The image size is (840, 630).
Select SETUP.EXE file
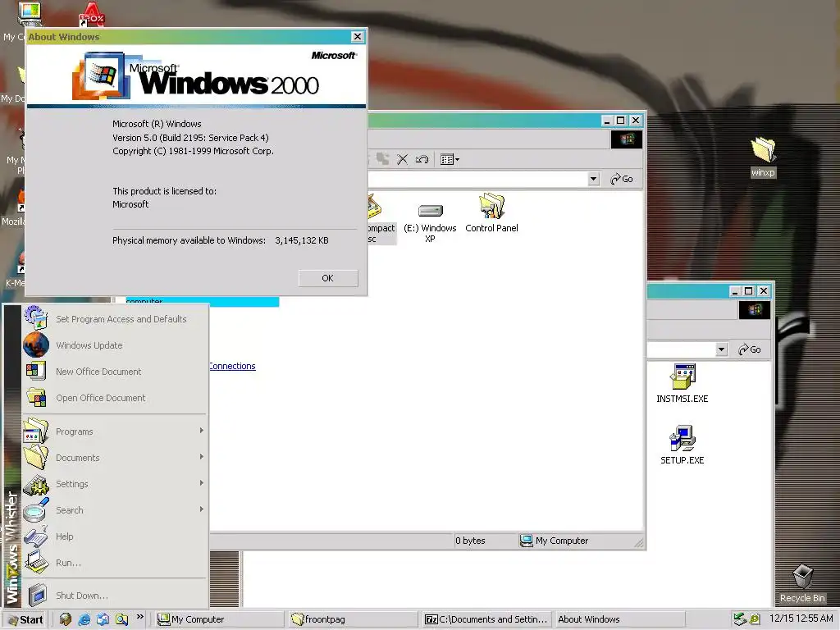pos(682,445)
